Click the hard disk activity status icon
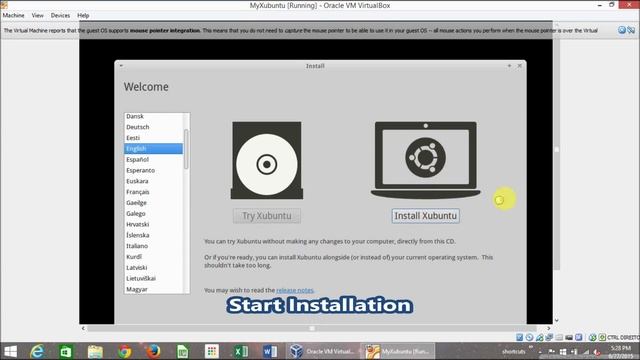This screenshot has width=640, height=360. click(520, 337)
